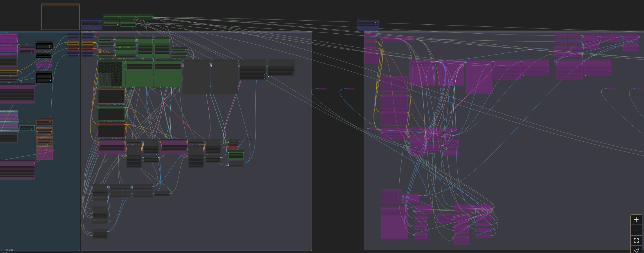
Task: Click the zoom in plus button
Action: pos(636,220)
